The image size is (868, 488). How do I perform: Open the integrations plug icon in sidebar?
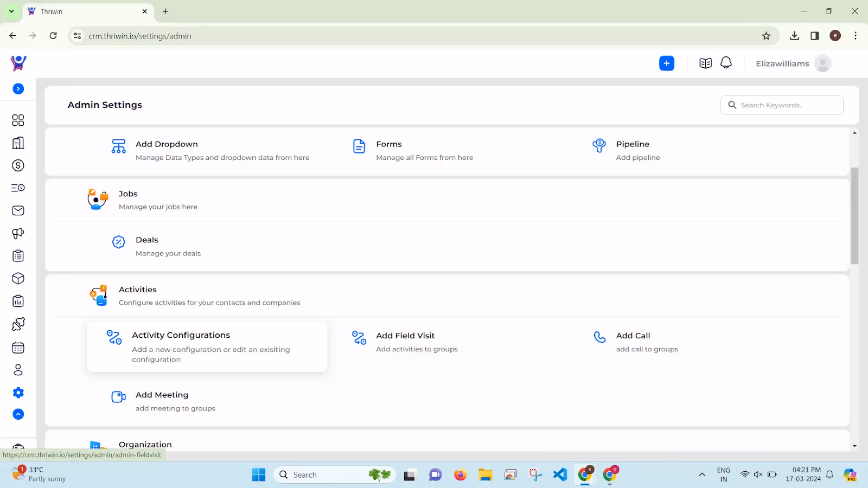pyautogui.click(x=18, y=324)
